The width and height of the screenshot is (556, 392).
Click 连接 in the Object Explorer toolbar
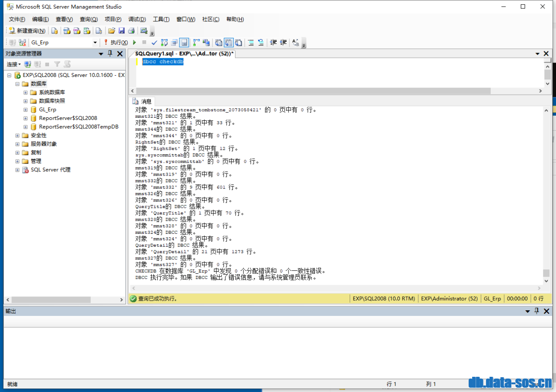point(13,64)
